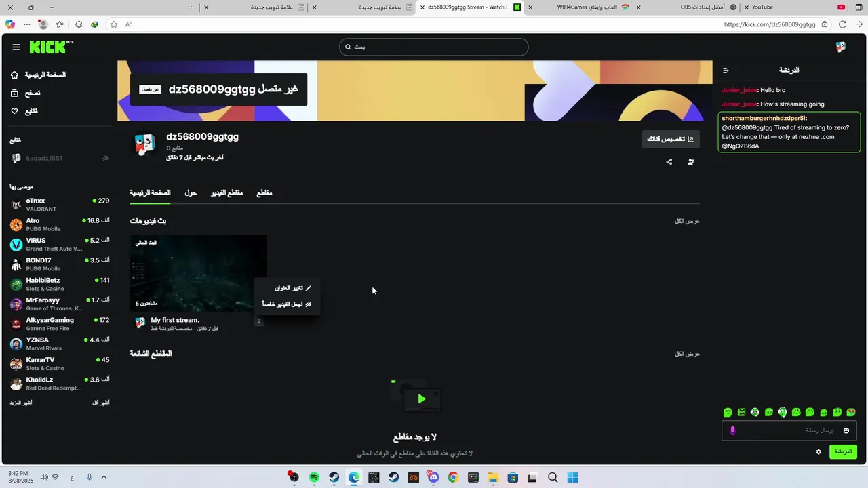Click the headphones emote in the chat emote row
868x488 pixels.
[x=783, y=412]
